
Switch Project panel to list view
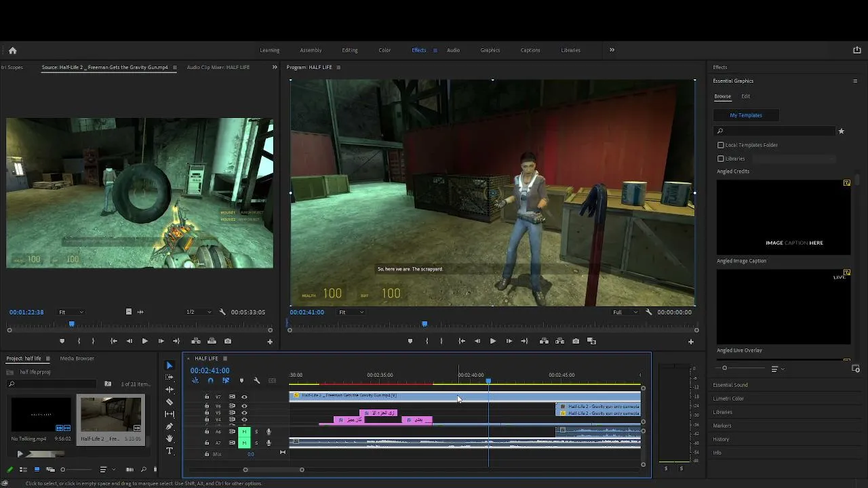point(23,470)
